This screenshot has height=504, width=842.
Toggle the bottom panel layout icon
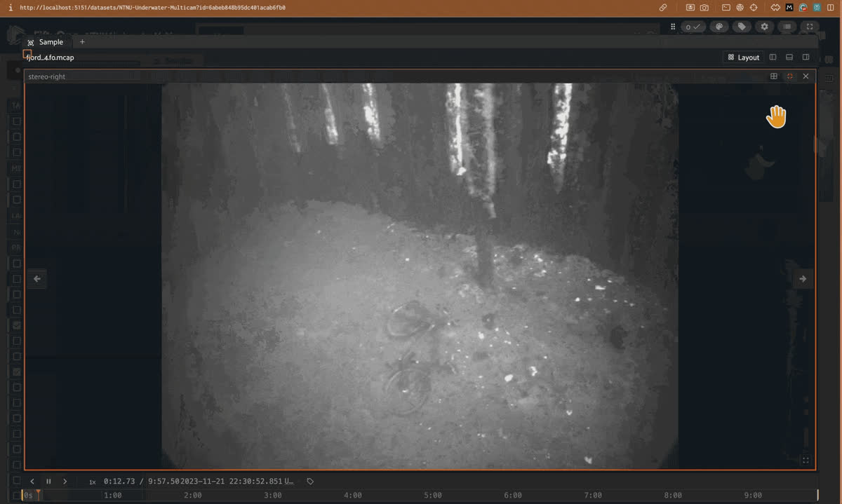[789, 57]
